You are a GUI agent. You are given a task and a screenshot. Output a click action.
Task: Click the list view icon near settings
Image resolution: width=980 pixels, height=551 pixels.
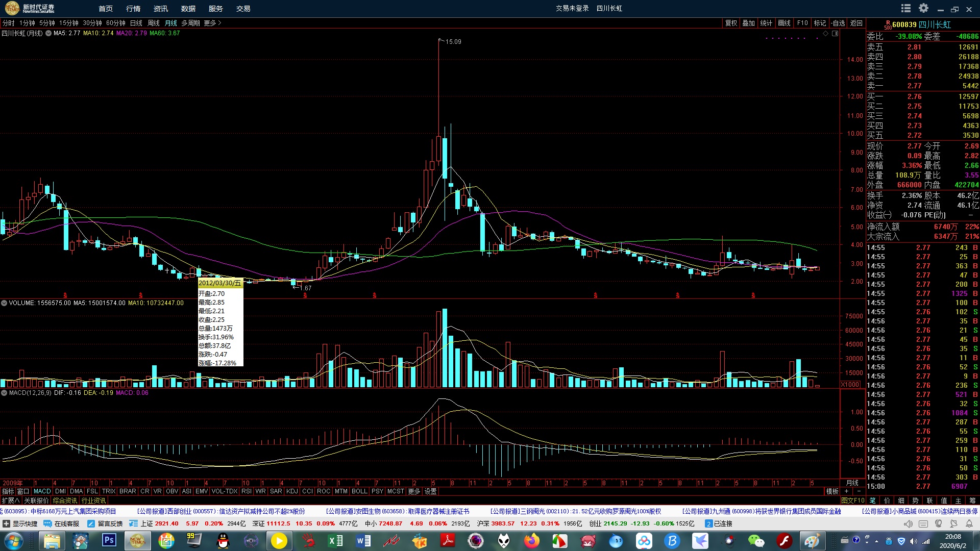click(906, 8)
